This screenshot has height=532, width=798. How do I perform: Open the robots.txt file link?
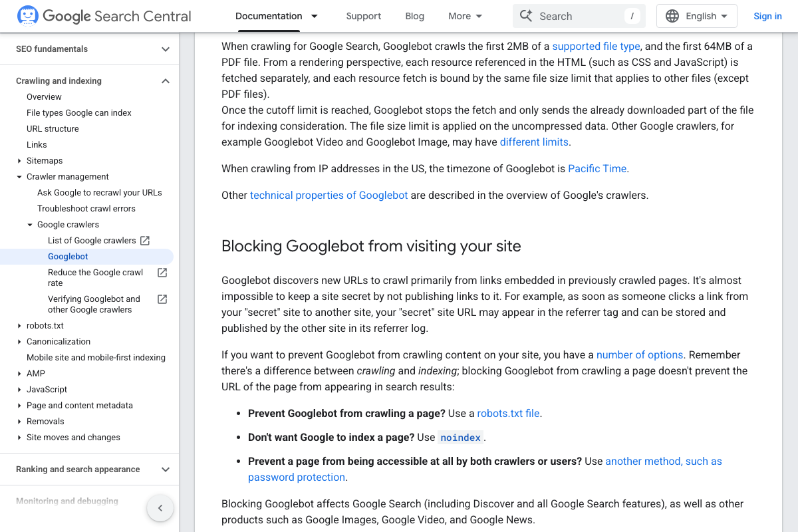[x=508, y=414]
